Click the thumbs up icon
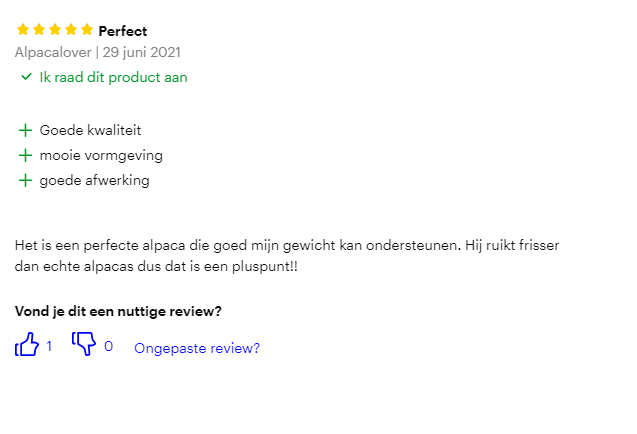 pos(27,346)
